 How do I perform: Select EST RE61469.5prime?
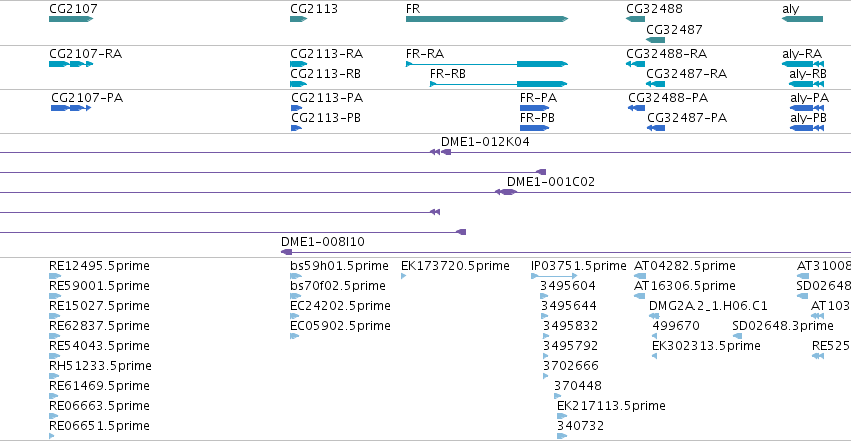pyautogui.click(x=53, y=397)
